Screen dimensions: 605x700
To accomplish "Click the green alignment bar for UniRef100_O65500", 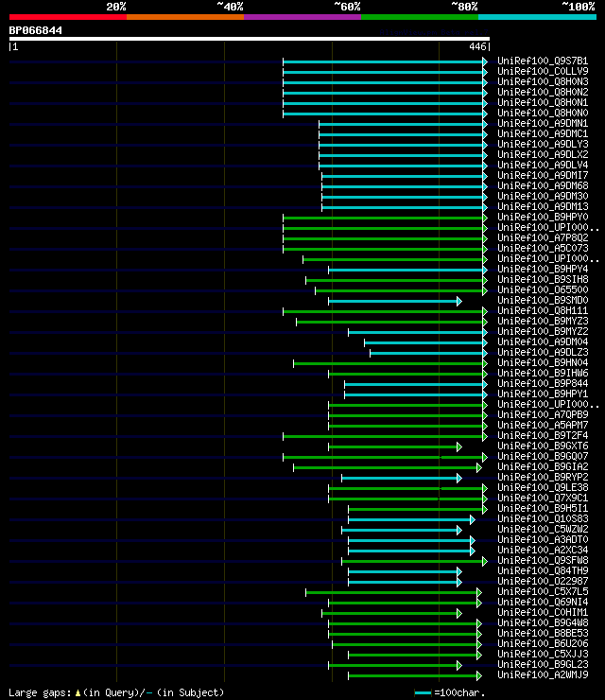I will point(401,291).
